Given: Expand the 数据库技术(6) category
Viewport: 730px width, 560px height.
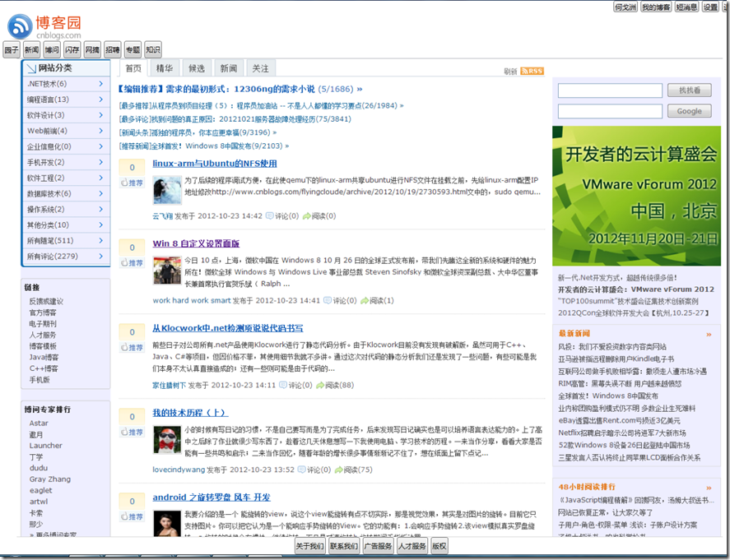Looking at the screenshot, I should coord(66,193).
